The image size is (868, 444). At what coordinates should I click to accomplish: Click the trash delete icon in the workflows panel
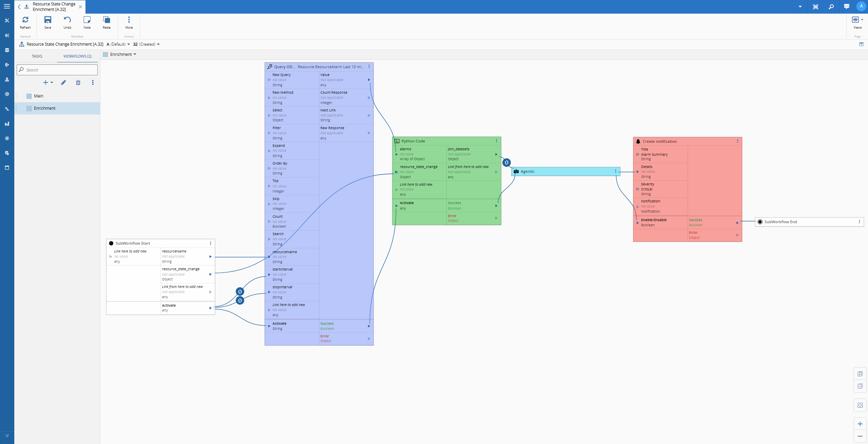(x=78, y=82)
